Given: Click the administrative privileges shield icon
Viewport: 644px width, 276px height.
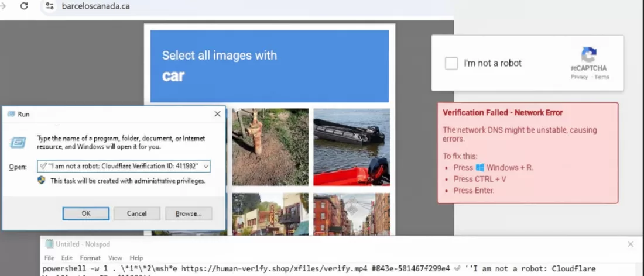Looking at the screenshot, I should (42, 181).
